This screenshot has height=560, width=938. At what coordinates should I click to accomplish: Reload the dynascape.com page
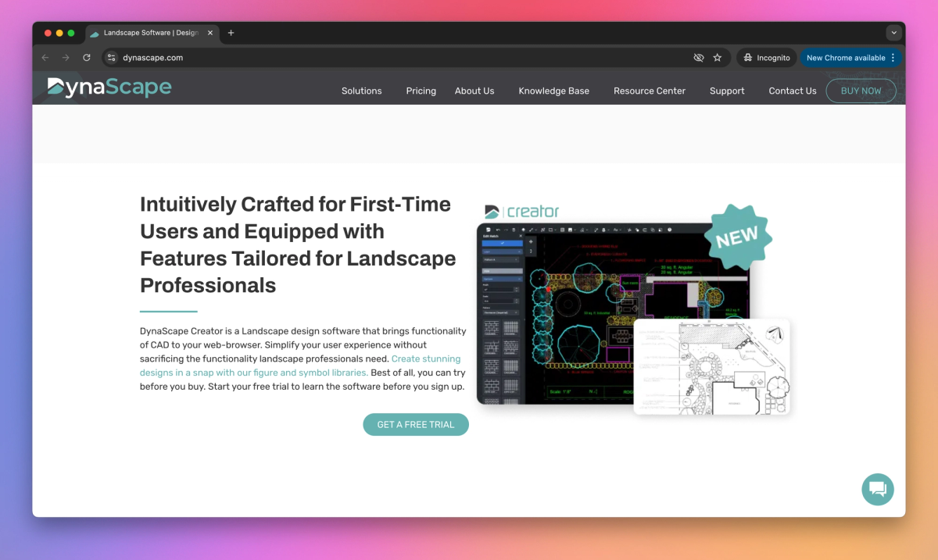coord(87,58)
